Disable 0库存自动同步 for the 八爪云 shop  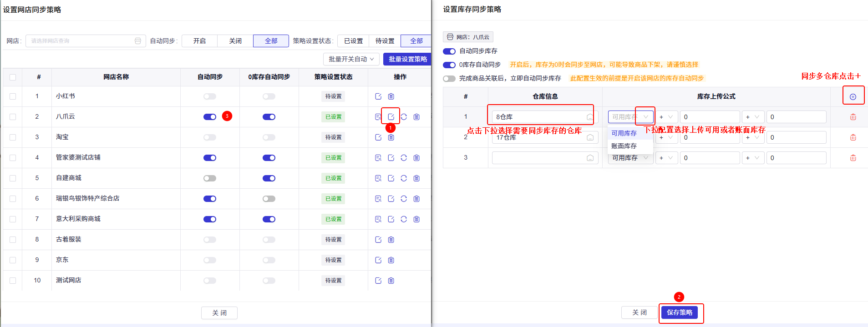click(269, 117)
